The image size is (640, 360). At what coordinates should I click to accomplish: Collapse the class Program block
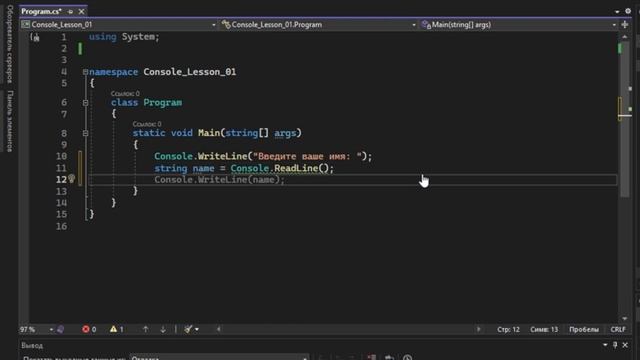click(x=85, y=102)
